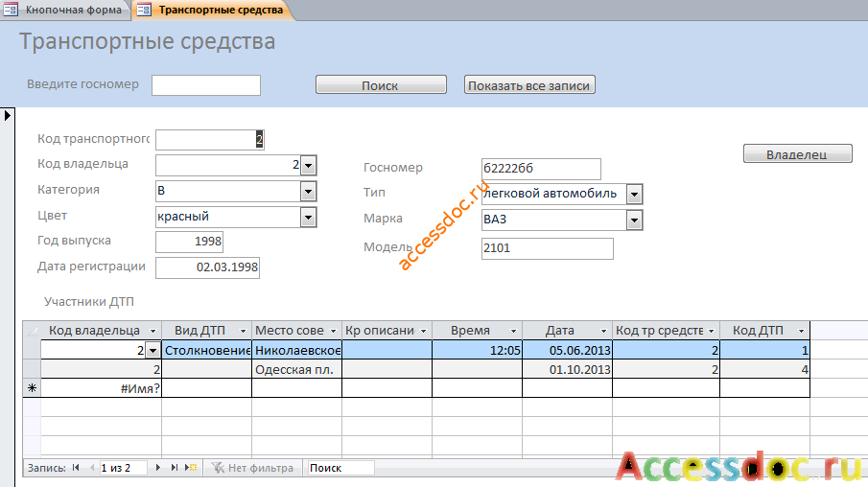Image resolution: width=868 pixels, height=487 pixels.
Task: Click the Код транспортного field
Action: [x=210, y=139]
